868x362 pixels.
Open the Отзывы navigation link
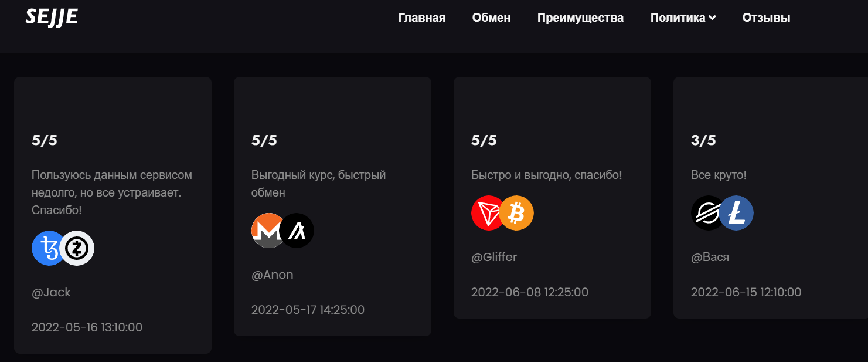(x=766, y=18)
